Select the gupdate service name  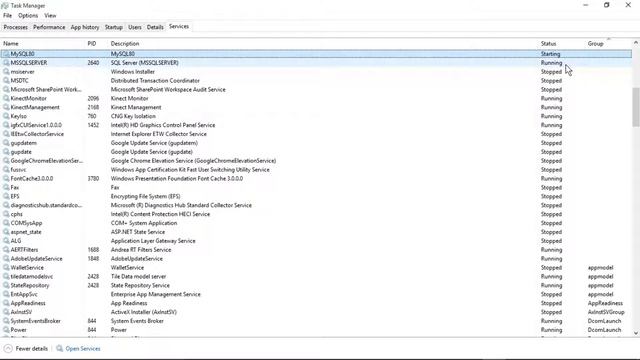(21, 152)
